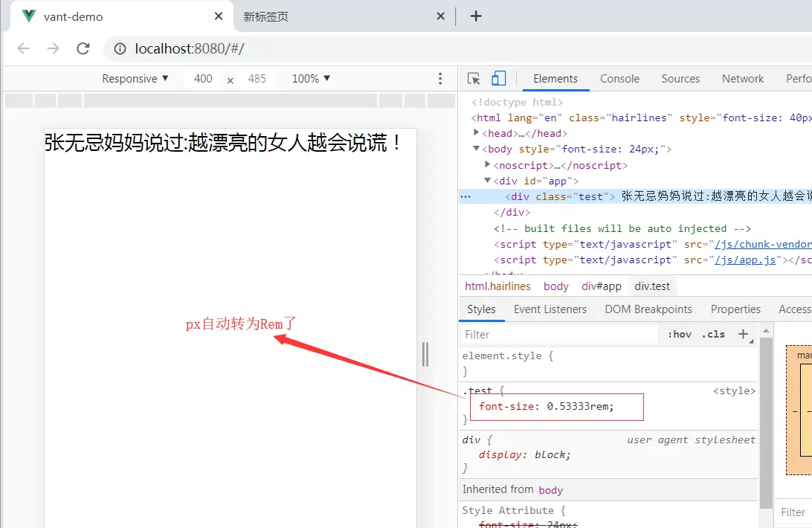Open the /js/app.js script link
The width and height of the screenshot is (812, 528).
tap(745, 260)
